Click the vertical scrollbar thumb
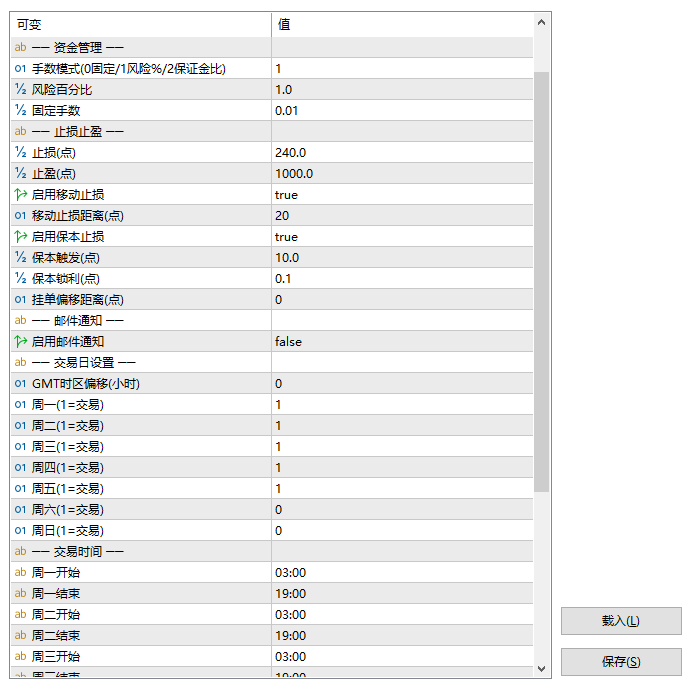691x689 pixels. 542,282
